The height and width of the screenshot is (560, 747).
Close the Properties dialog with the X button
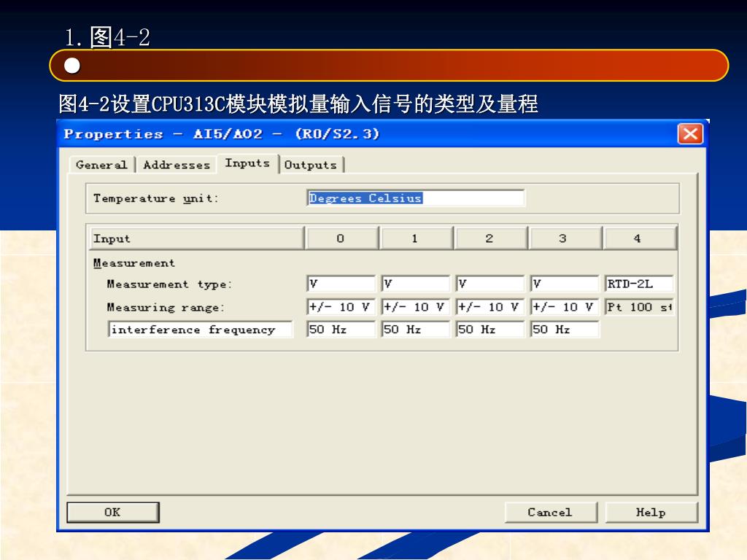[690, 134]
